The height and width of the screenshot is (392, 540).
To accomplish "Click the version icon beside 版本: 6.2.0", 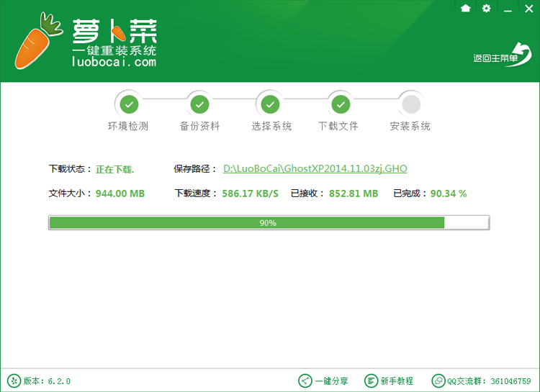I will click(x=14, y=380).
